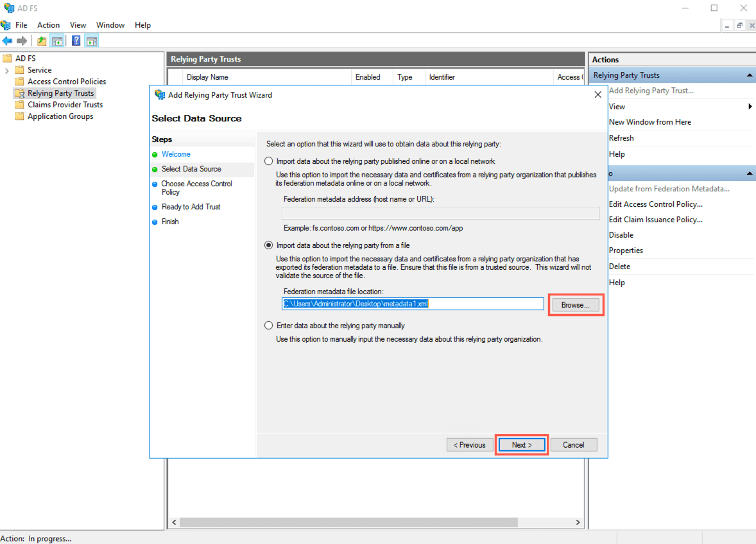Viewport: 756px width, 544px height.
Task: Select import data from a file option
Action: point(269,245)
